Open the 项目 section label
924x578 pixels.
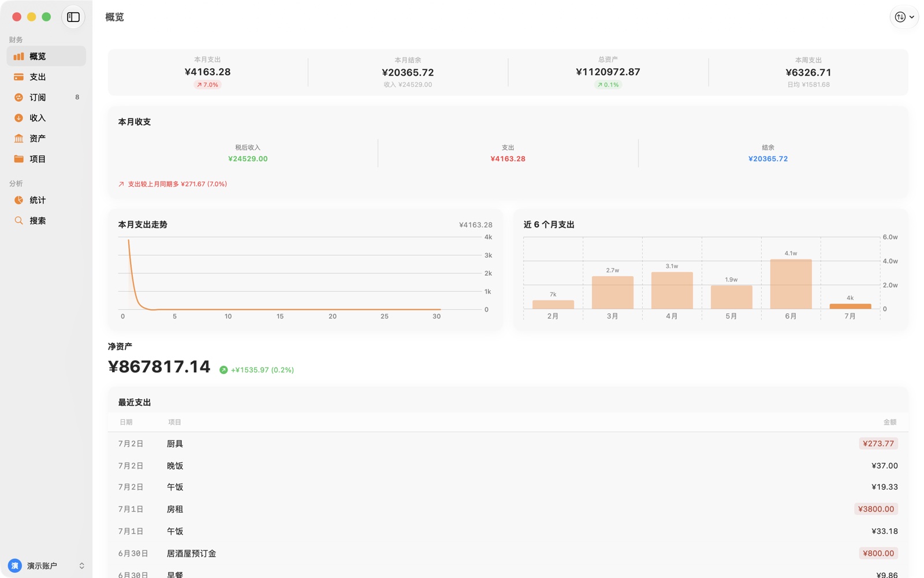click(38, 159)
